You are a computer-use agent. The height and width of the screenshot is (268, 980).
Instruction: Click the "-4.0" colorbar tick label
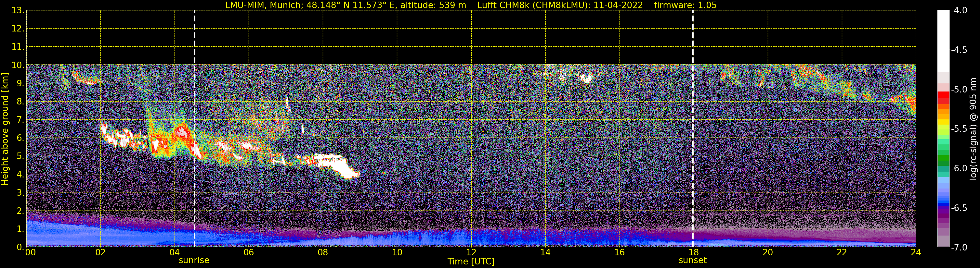pos(959,11)
